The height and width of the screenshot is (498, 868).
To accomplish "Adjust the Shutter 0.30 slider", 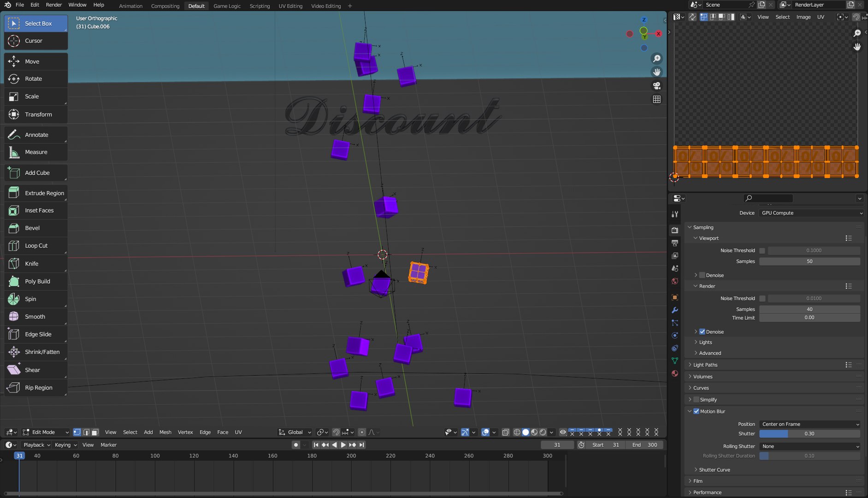I will pyautogui.click(x=810, y=434).
